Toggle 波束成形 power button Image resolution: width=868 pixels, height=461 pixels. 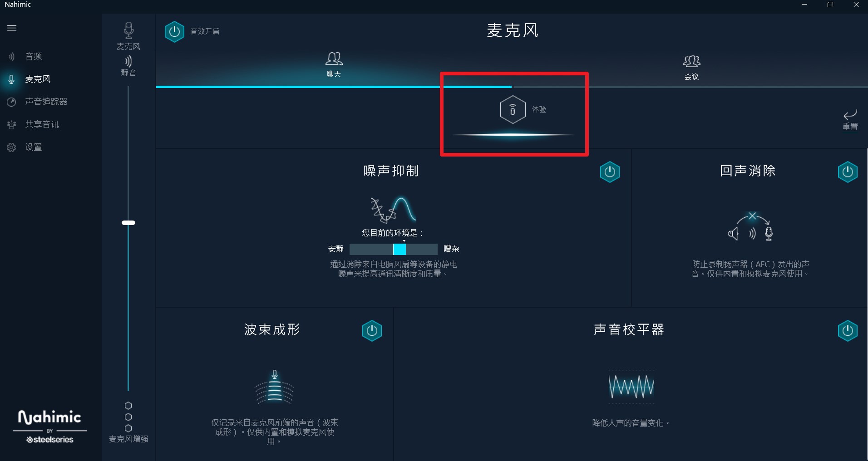(372, 331)
